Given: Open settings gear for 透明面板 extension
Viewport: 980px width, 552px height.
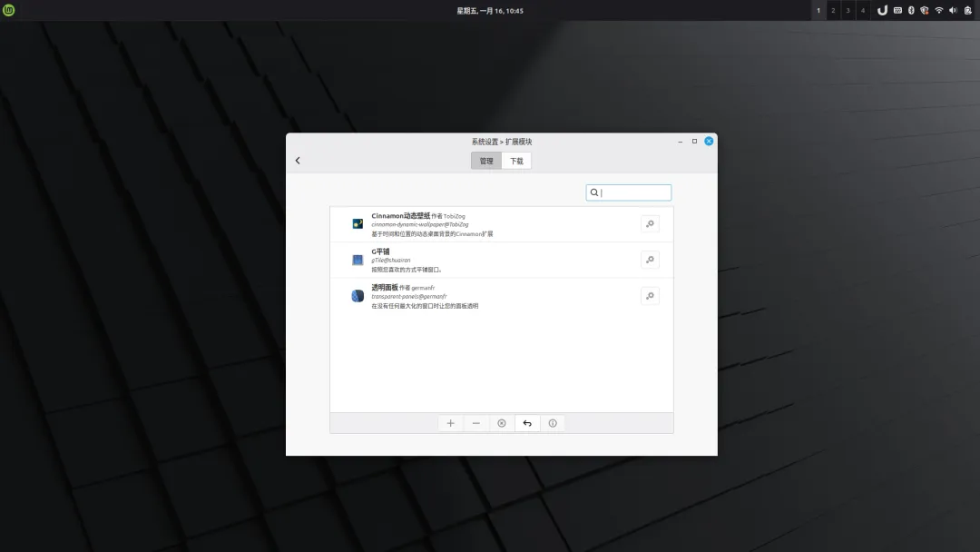Looking at the screenshot, I should [650, 296].
